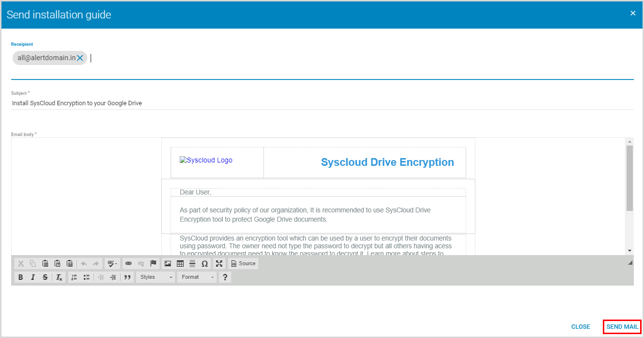Click the Cut icon in editor toolbar
This screenshot has width=644, height=338.
point(21,263)
